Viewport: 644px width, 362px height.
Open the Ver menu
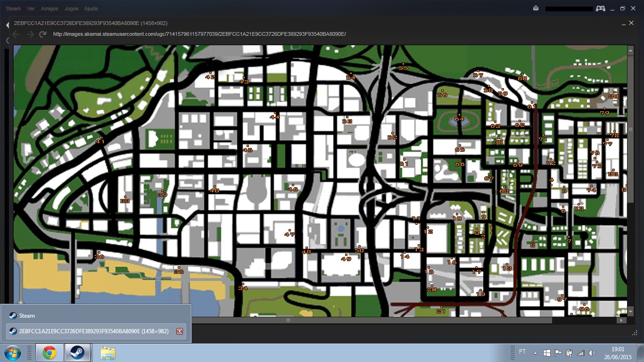31,8
